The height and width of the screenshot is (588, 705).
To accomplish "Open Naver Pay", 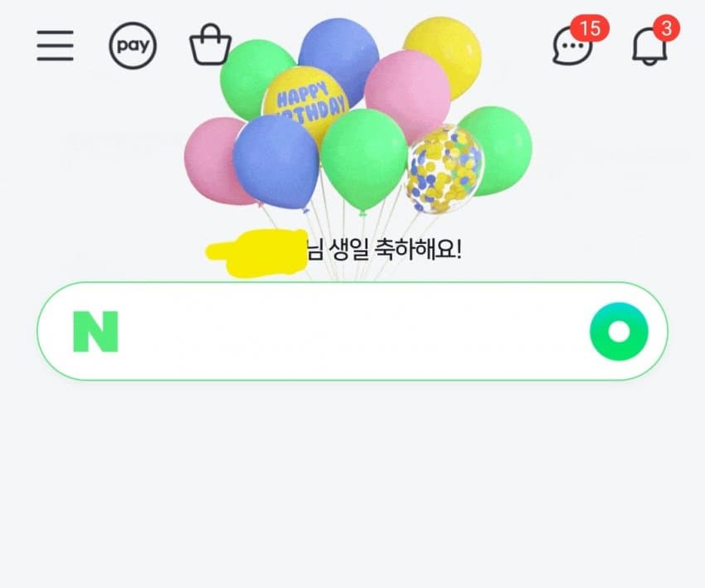I will pyautogui.click(x=133, y=46).
